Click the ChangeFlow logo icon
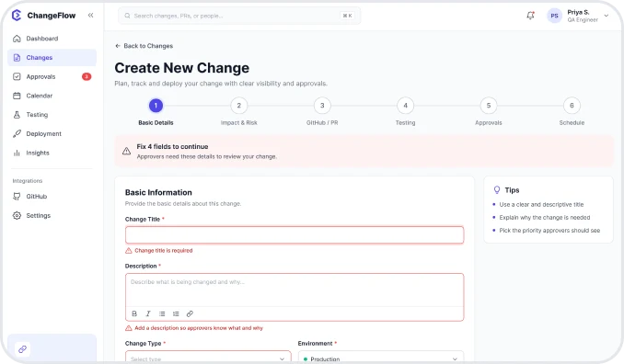This screenshot has width=624, height=364. 17,15
